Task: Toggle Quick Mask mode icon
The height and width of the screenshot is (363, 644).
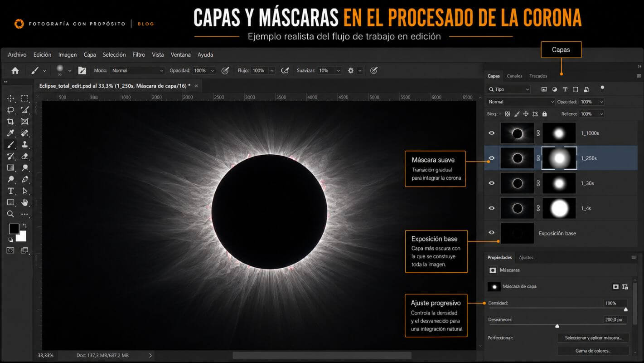Action: (x=10, y=250)
